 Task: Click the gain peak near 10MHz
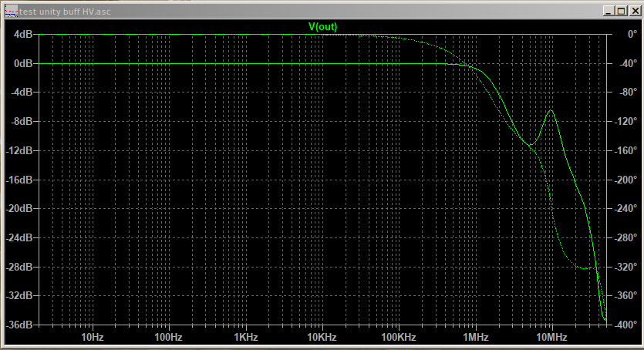coord(551,110)
